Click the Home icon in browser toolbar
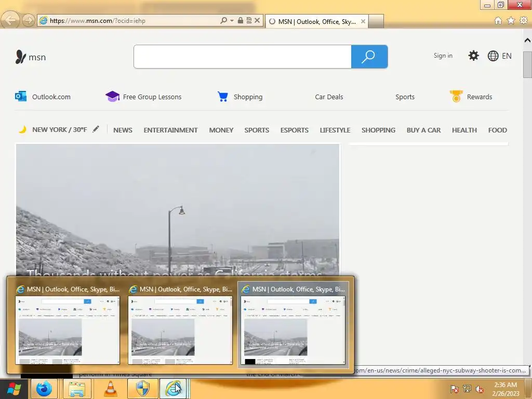Viewport: 532px width, 399px height. point(498,21)
